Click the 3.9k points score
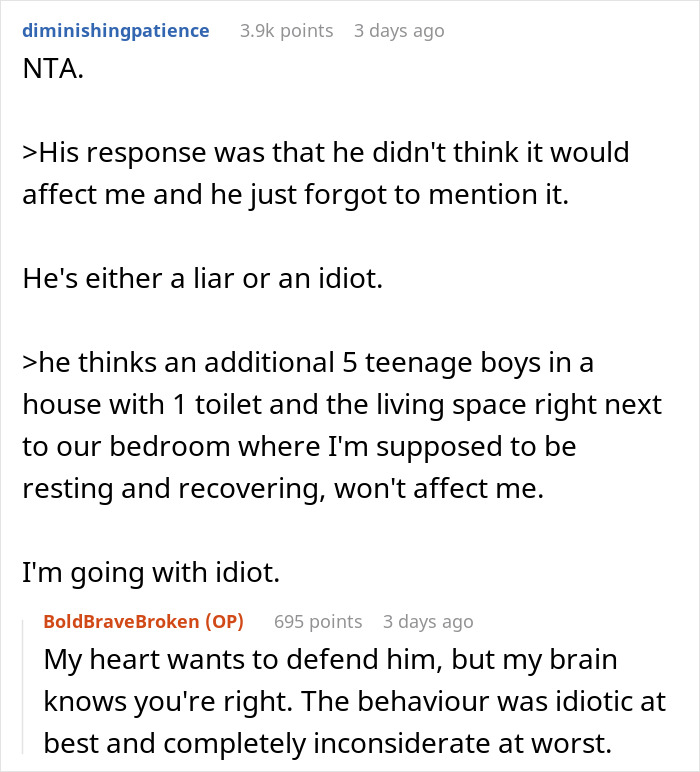The width and height of the screenshot is (700, 772). click(286, 31)
